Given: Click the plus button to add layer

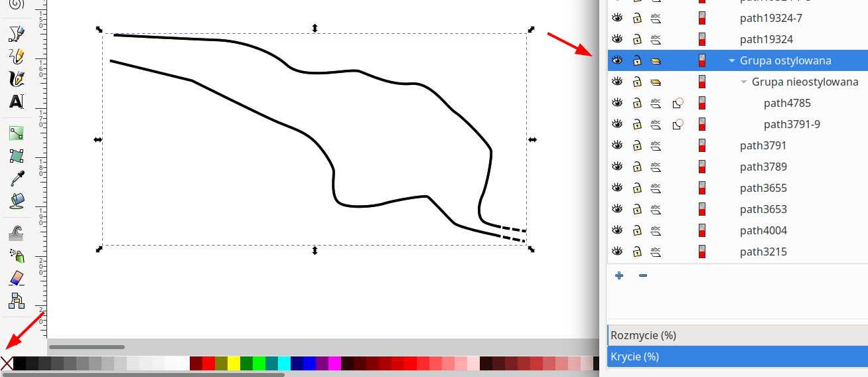Looking at the screenshot, I should pos(619,275).
